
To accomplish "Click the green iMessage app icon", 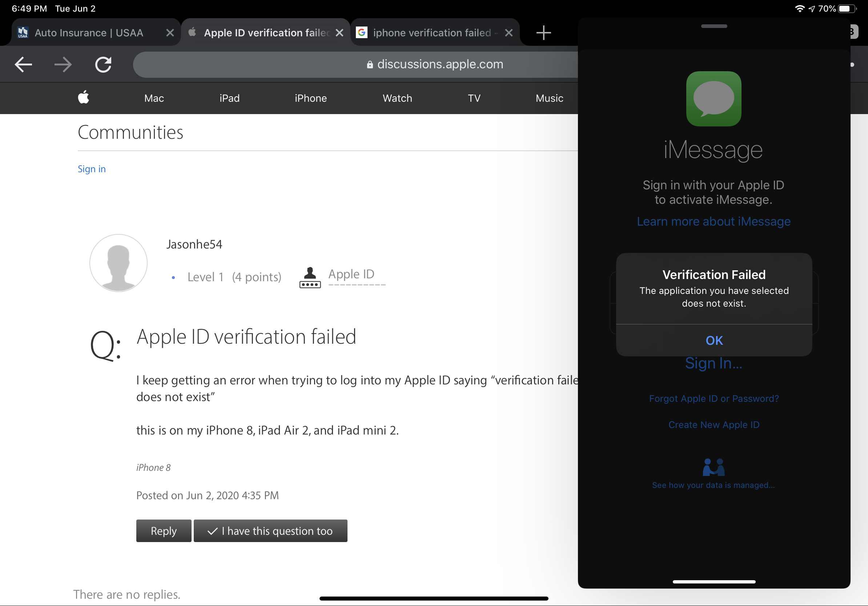I will pos(714,99).
